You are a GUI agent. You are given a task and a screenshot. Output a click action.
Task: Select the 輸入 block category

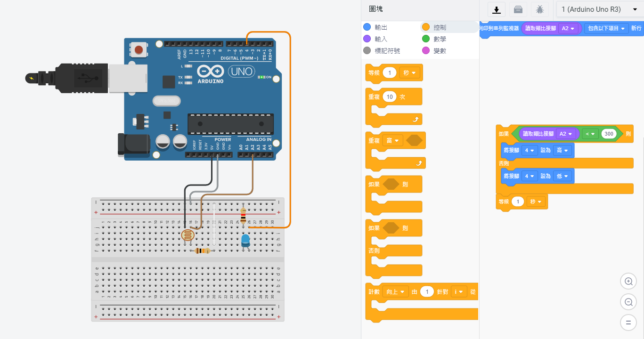click(381, 39)
